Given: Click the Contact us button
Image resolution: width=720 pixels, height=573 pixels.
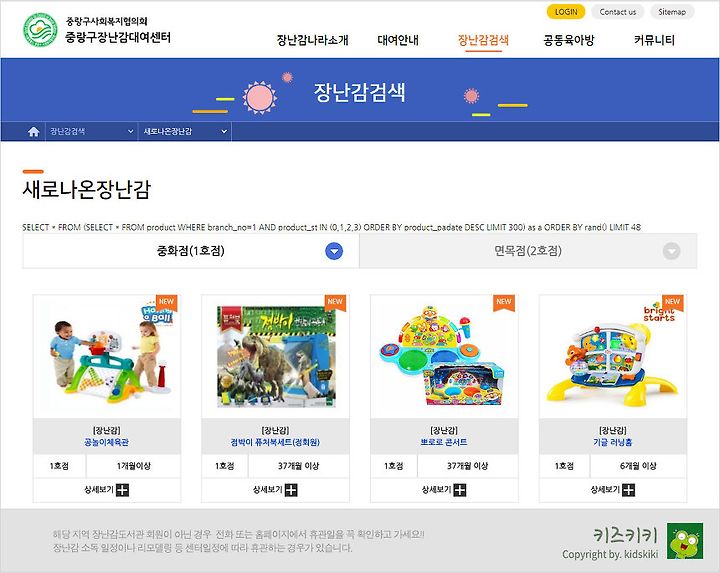Looking at the screenshot, I should coord(618,12).
